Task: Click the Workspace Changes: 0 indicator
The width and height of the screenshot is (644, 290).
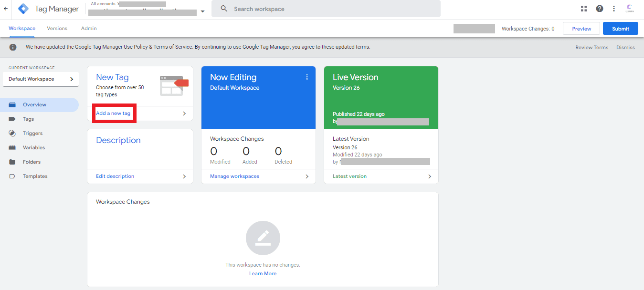Action: coord(528,29)
